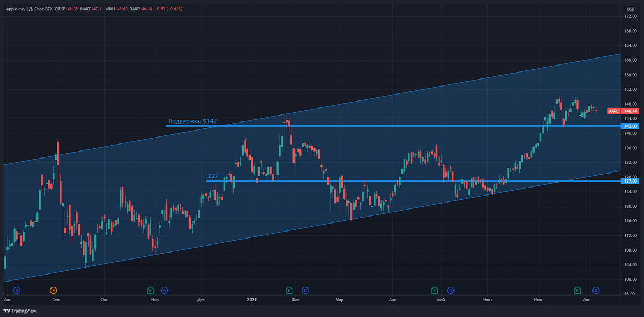Click the Поддержка $142 text label
Screen dimensions: 644x317
[192, 121]
